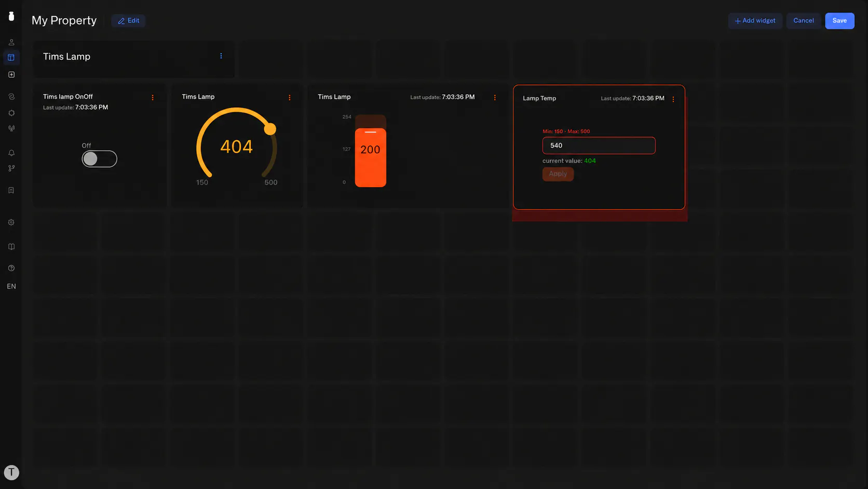Save the dashboard layout

[839, 21]
